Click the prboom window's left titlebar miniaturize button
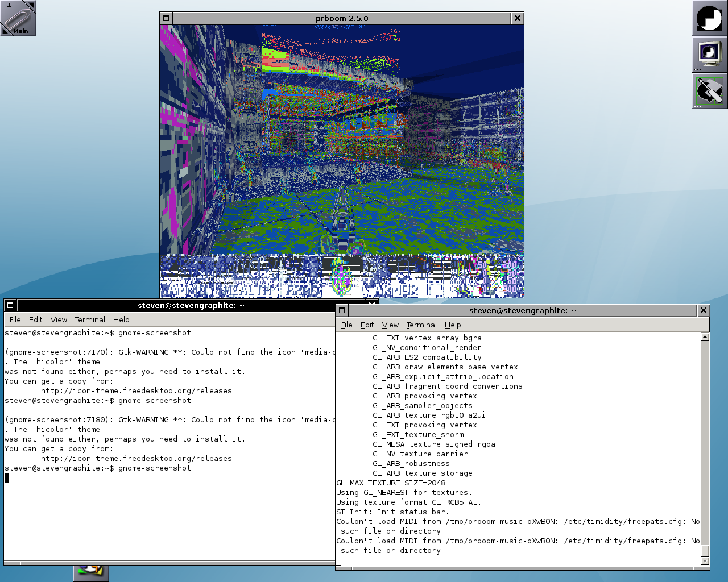The width and height of the screenshot is (728, 582). [166, 18]
